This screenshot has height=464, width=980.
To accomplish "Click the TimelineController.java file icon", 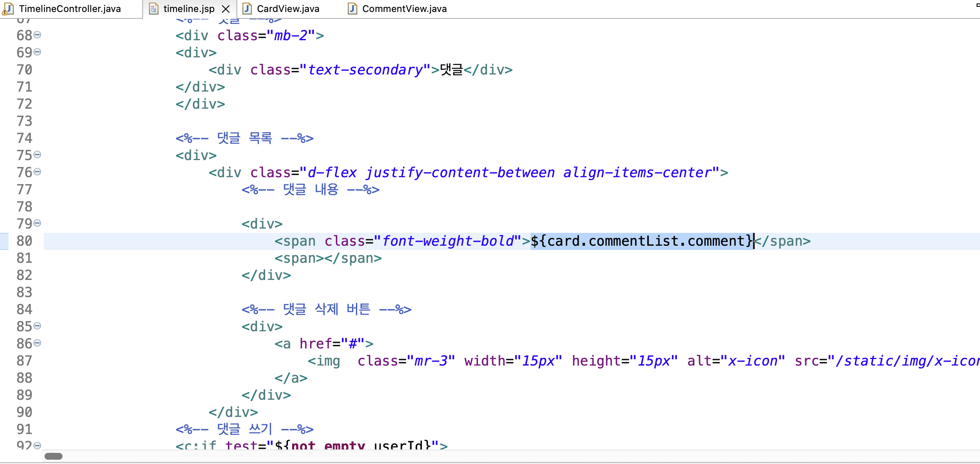I will point(8,9).
